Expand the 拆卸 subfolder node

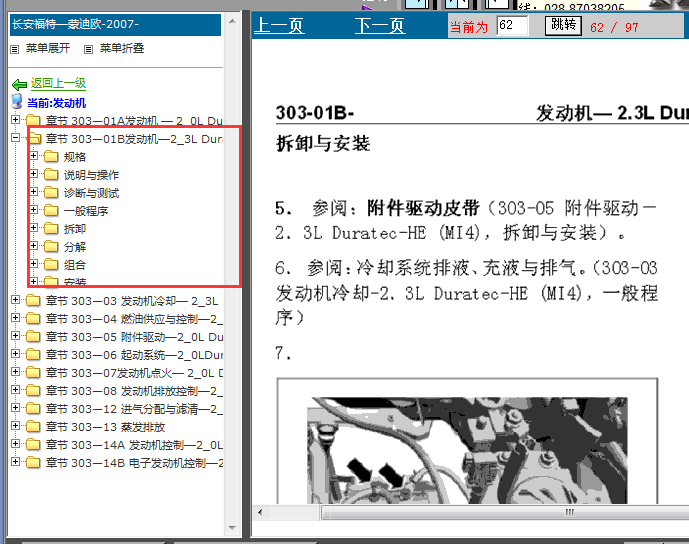coord(33,227)
